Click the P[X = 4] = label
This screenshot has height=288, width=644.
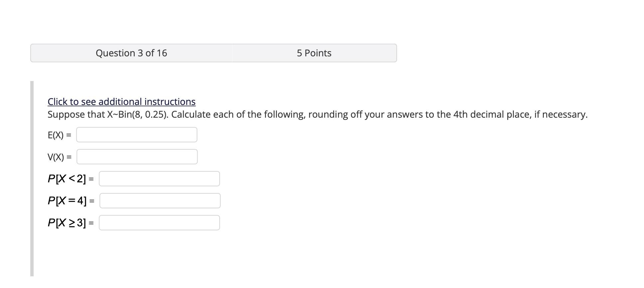[x=71, y=201]
